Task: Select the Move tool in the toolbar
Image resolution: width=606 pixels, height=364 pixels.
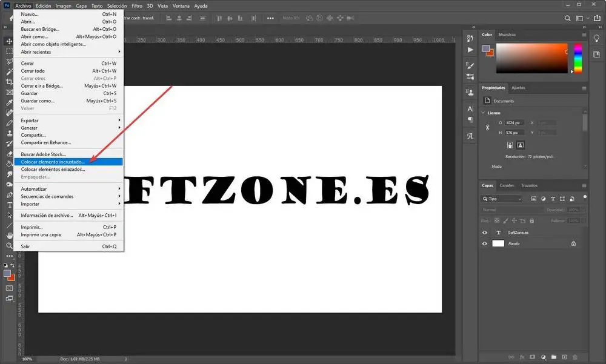Action: [9, 41]
